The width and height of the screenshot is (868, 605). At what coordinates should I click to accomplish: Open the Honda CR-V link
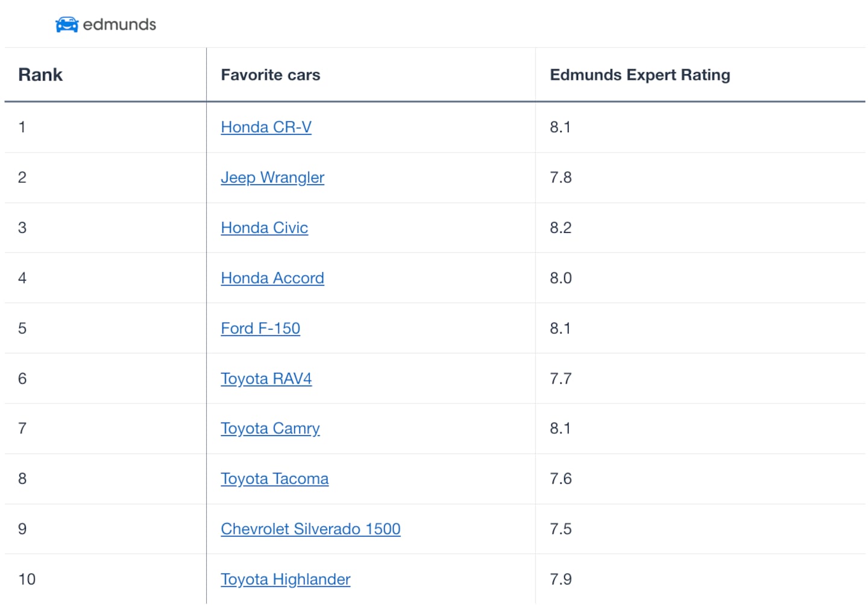tap(266, 127)
